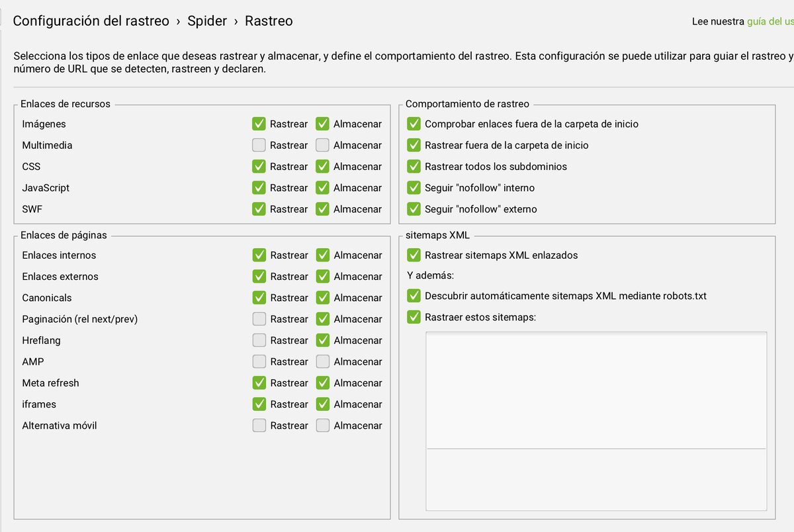
Task: Uncheck Almacenar for Enlaces externos
Action: point(323,276)
